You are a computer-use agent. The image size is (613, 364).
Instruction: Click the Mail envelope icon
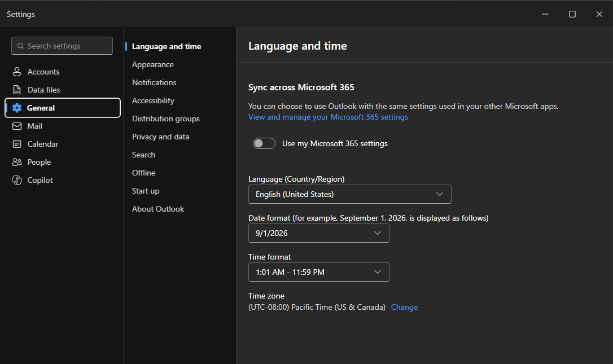tap(17, 126)
